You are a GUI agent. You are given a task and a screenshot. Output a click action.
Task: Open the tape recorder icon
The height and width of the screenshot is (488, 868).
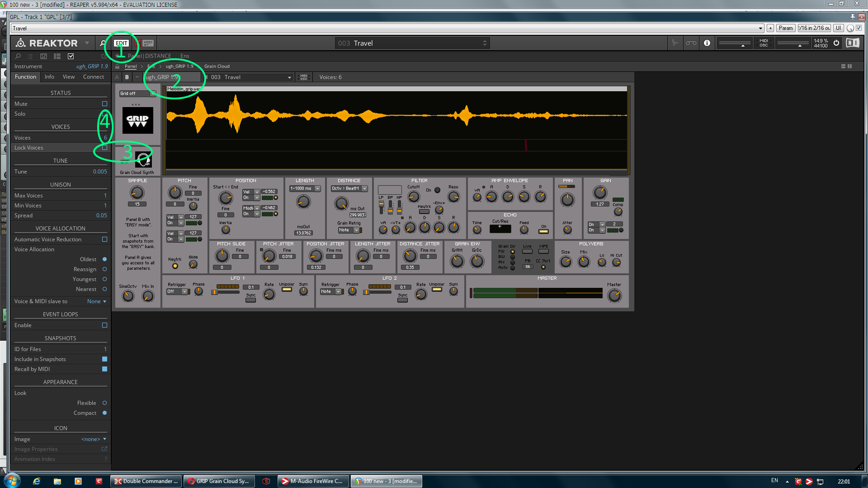[691, 43]
